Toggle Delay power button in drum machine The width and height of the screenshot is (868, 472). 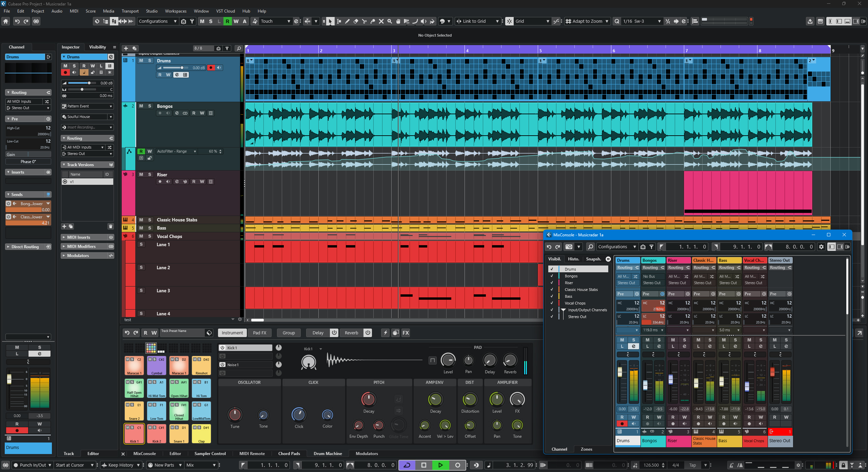(334, 333)
